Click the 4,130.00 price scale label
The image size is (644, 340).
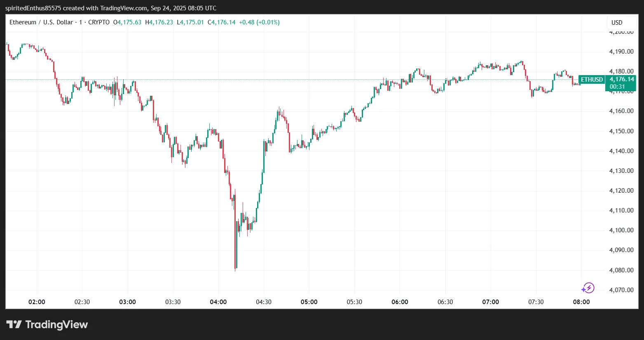[621, 171]
